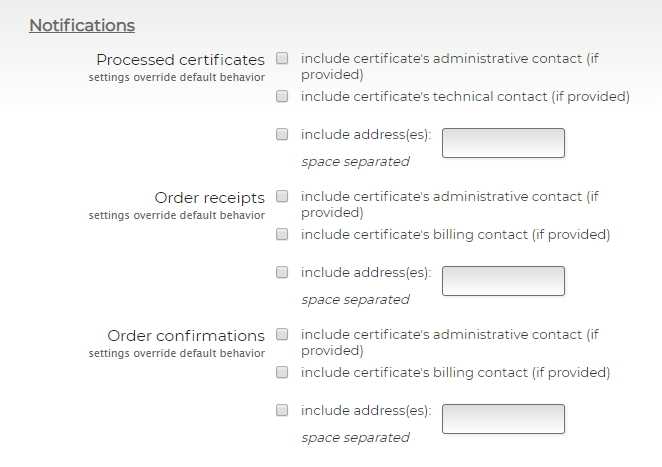The height and width of the screenshot is (467, 662).
Task: Enable administrative contact for Processed certificates
Action: [x=282, y=58]
